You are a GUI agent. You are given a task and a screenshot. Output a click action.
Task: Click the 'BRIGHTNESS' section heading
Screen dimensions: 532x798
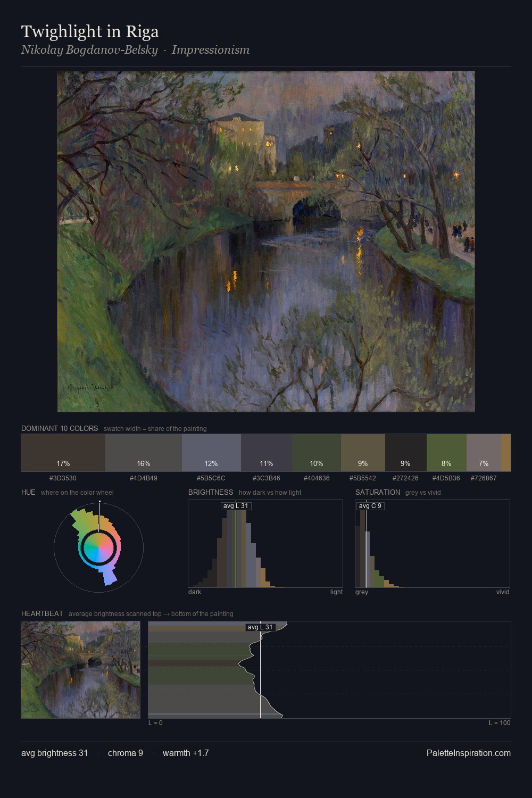(211, 492)
